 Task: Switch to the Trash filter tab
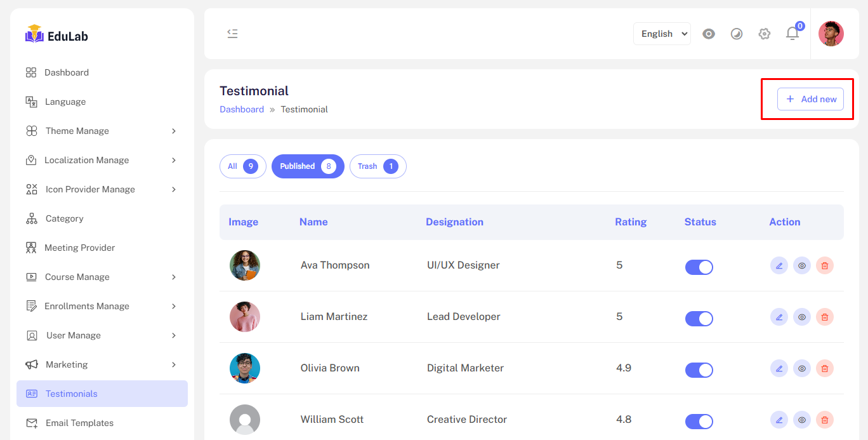coord(378,166)
